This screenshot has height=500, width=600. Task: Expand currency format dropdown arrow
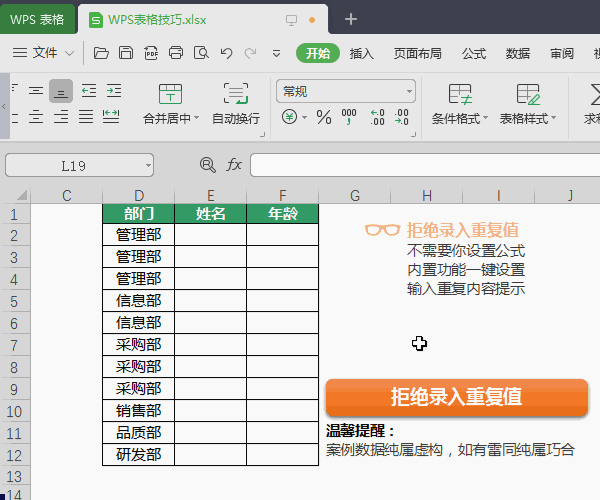305,117
